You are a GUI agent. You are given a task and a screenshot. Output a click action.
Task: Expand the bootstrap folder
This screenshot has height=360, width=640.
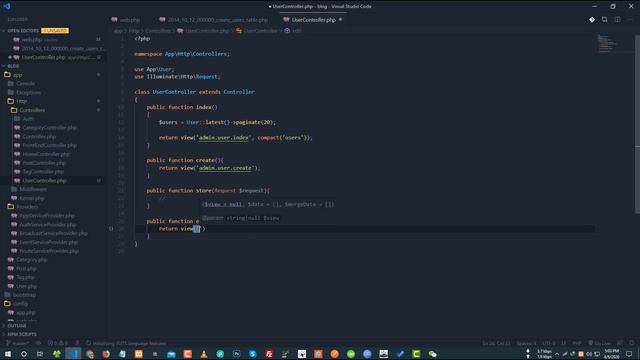(x=20, y=295)
